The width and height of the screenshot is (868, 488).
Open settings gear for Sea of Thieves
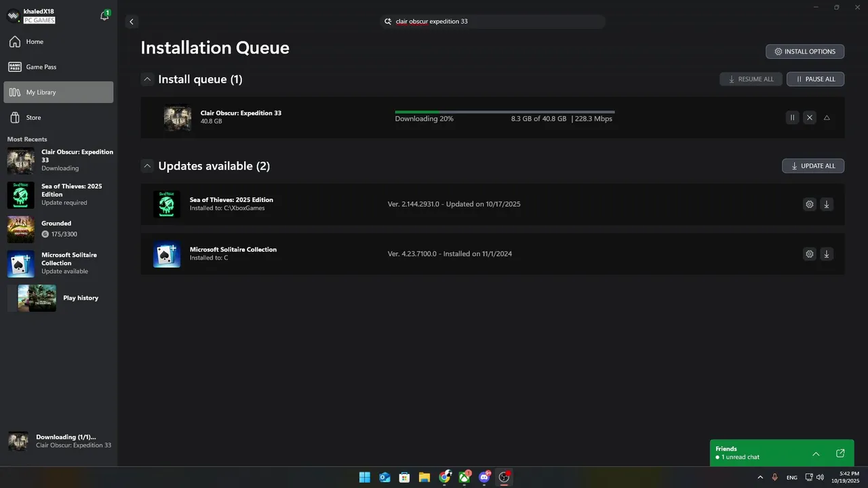tap(809, 204)
